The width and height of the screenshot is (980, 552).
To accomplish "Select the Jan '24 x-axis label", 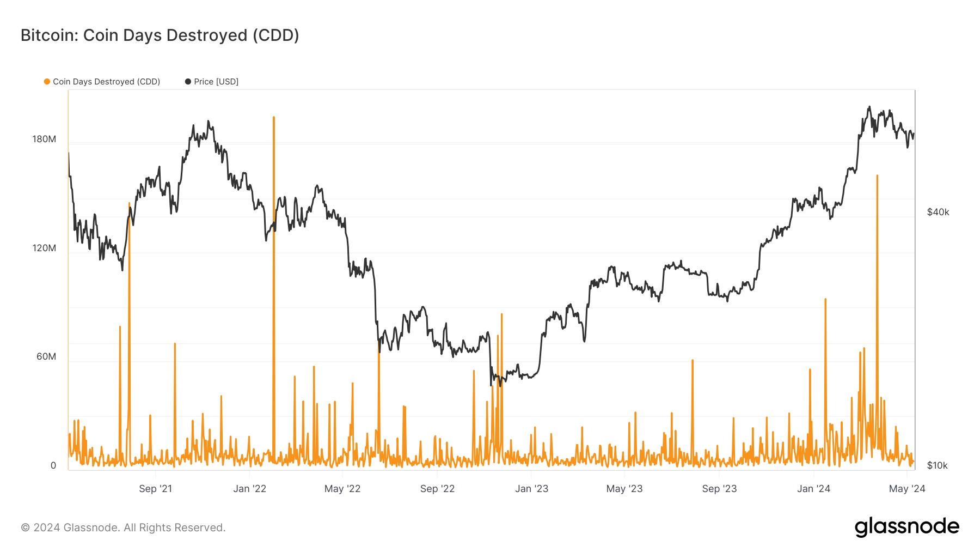I will pyautogui.click(x=813, y=489).
